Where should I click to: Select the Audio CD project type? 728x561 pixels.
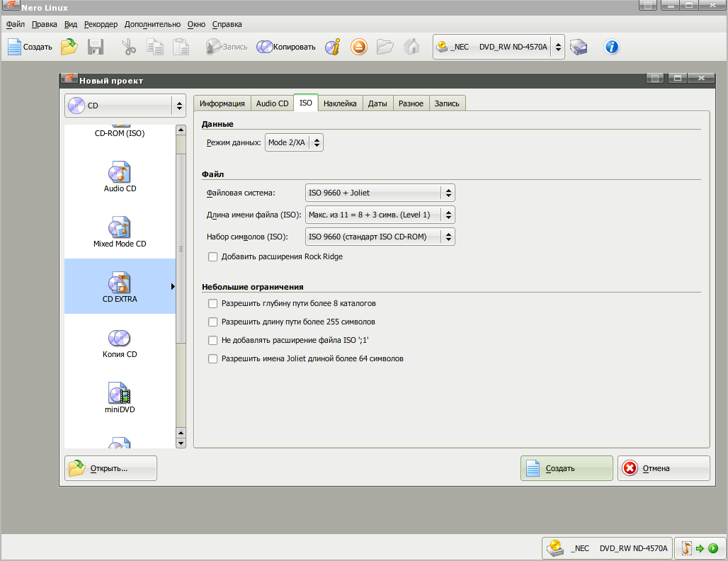(x=120, y=177)
